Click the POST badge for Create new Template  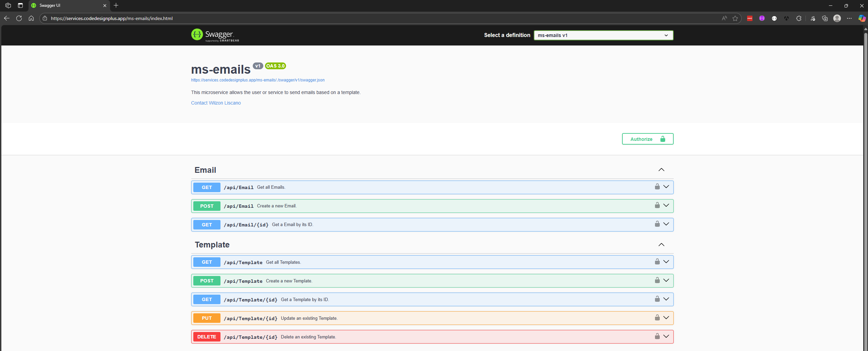(x=207, y=281)
